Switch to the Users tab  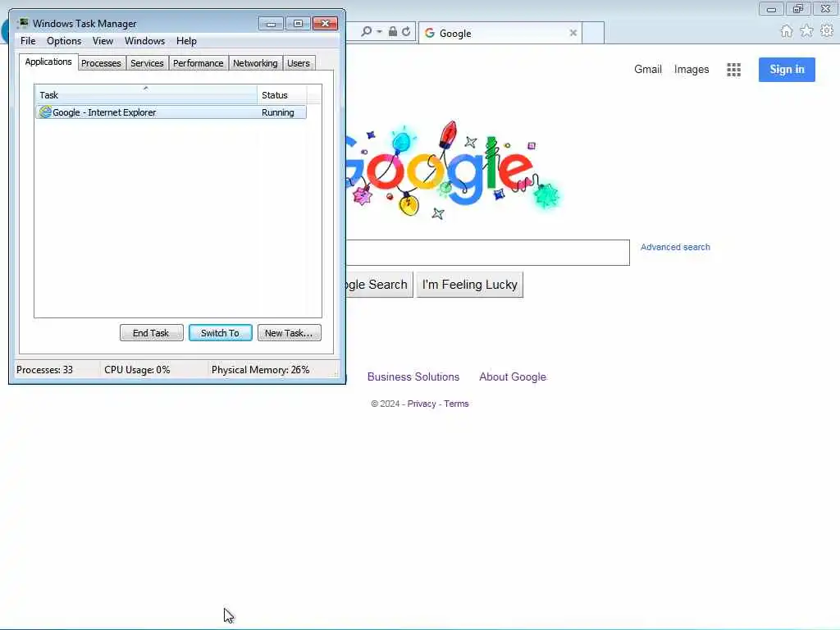pyautogui.click(x=299, y=63)
